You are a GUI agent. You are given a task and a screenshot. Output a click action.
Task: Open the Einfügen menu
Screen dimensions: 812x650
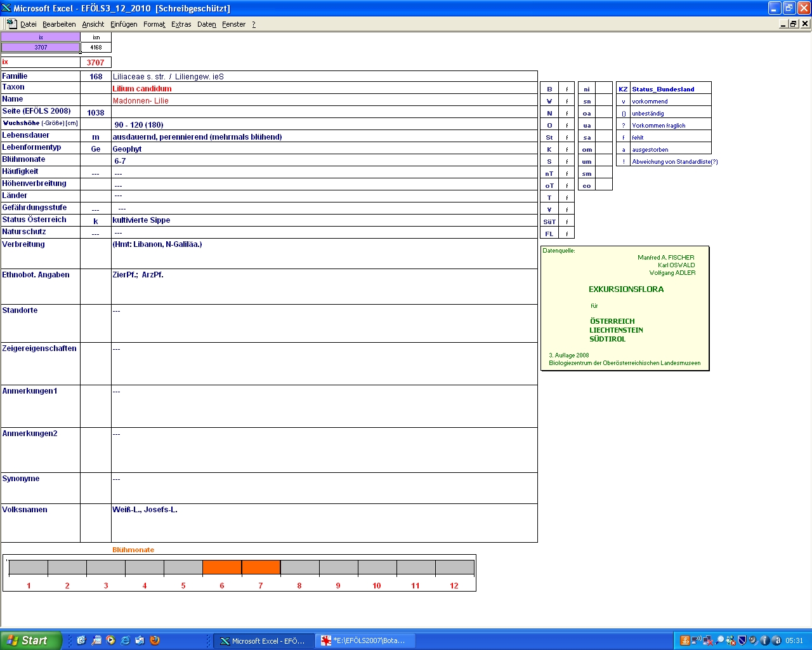[x=124, y=24]
